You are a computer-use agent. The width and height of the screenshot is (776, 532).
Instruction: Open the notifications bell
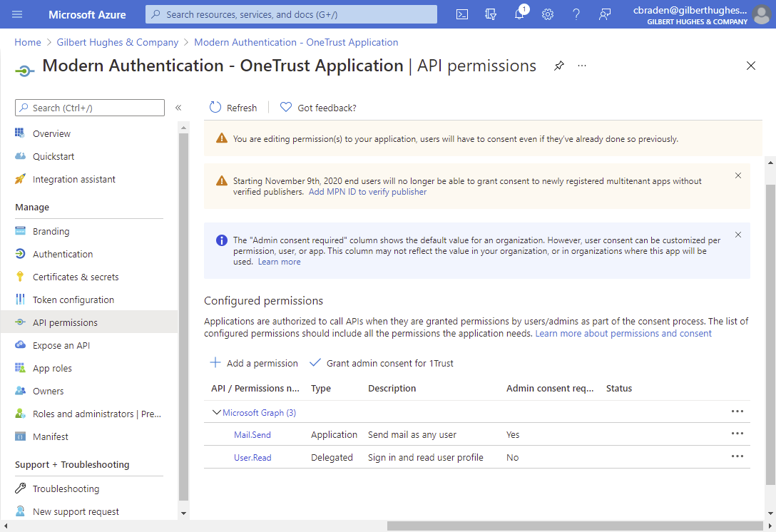(519, 14)
